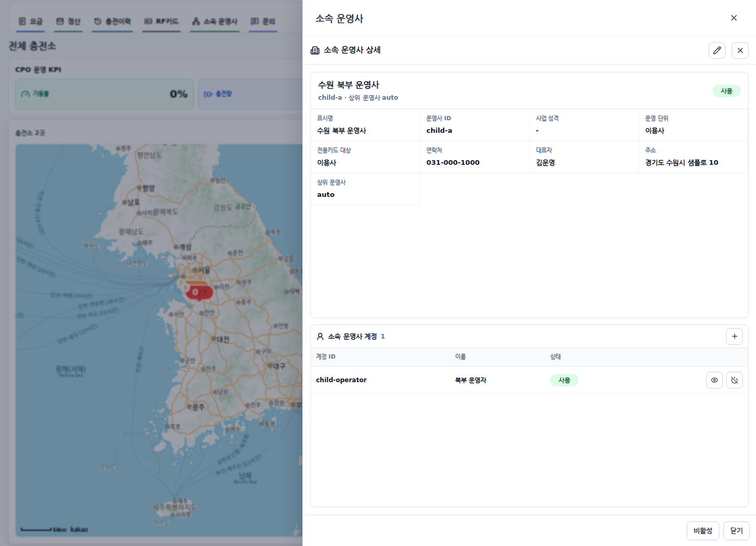The width and height of the screenshot is (756, 546).
Task: Open the 정산 tab
Action: pyautogui.click(x=68, y=22)
